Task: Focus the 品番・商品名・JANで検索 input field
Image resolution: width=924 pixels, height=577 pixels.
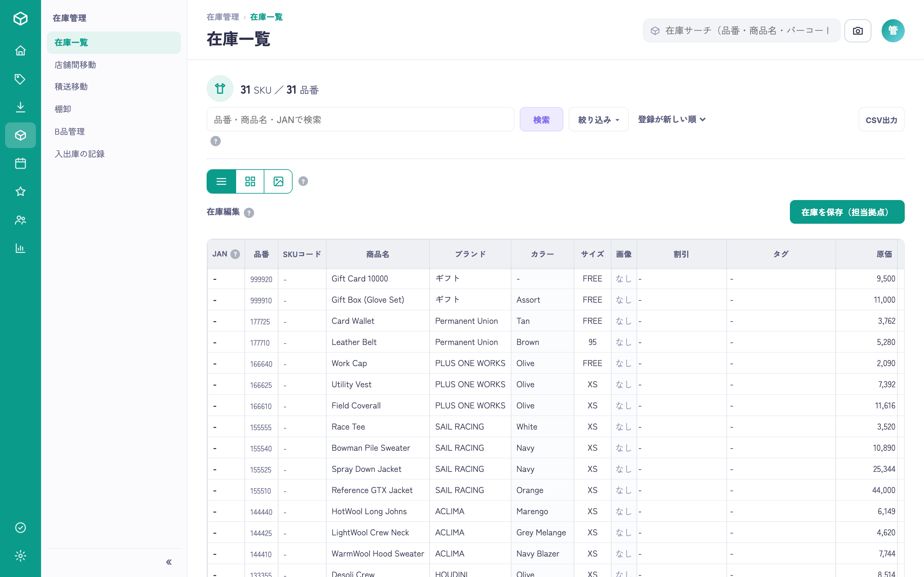Action: [360, 120]
